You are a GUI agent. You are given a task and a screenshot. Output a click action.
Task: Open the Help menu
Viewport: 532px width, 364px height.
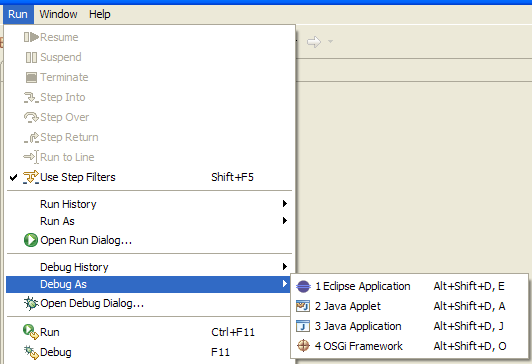(99, 14)
